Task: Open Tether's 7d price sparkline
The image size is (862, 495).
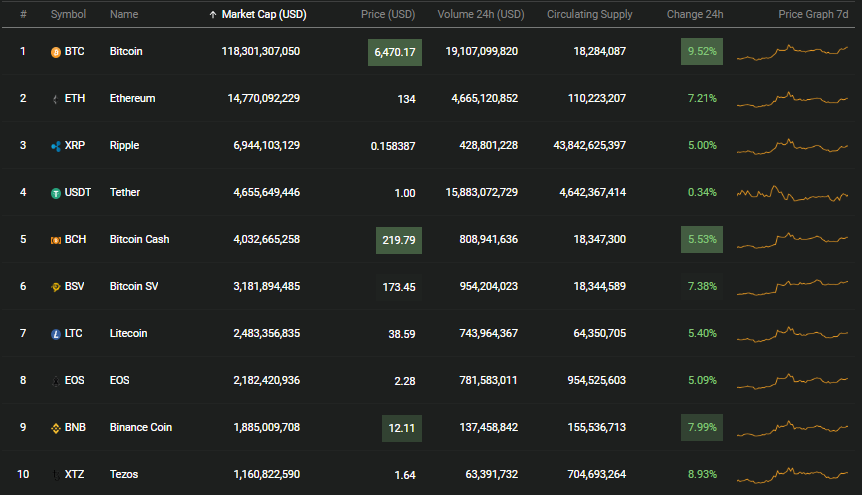Action: [x=792, y=193]
